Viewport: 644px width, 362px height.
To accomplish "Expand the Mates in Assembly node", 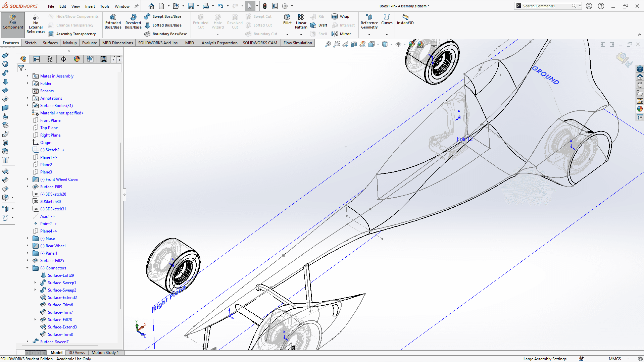I will pos(28,76).
